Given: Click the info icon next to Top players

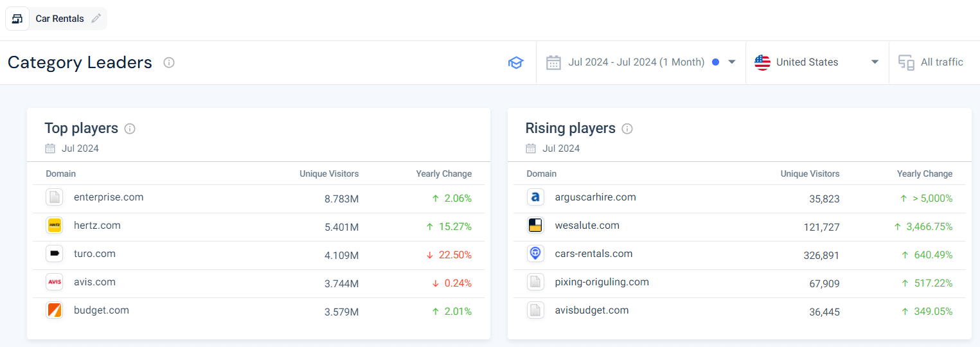Looking at the screenshot, I should (130, 129).
